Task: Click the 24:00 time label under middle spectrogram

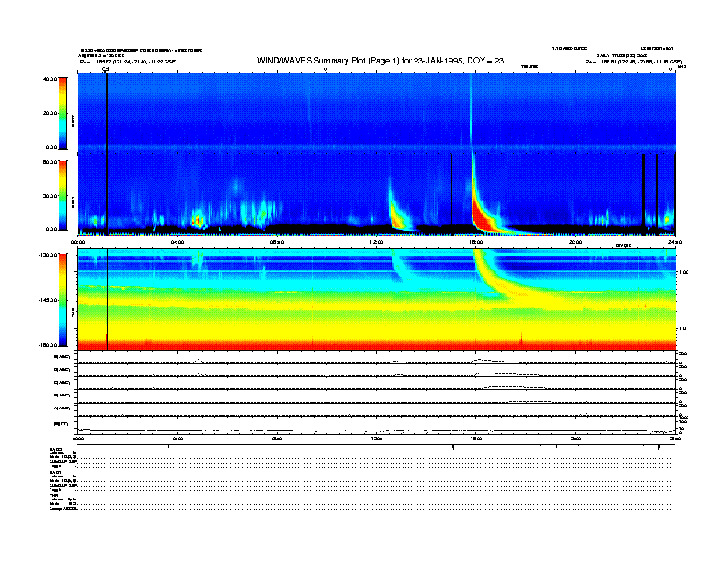Action: click(x=675, y=242)
